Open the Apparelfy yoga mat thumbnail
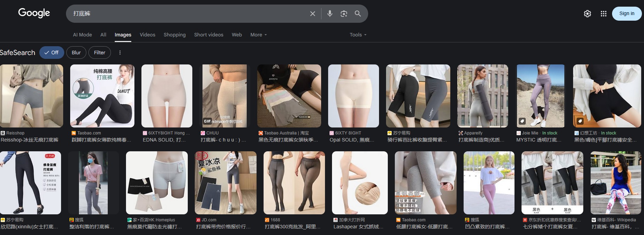644x235 pixels. [x=483, y=96]
